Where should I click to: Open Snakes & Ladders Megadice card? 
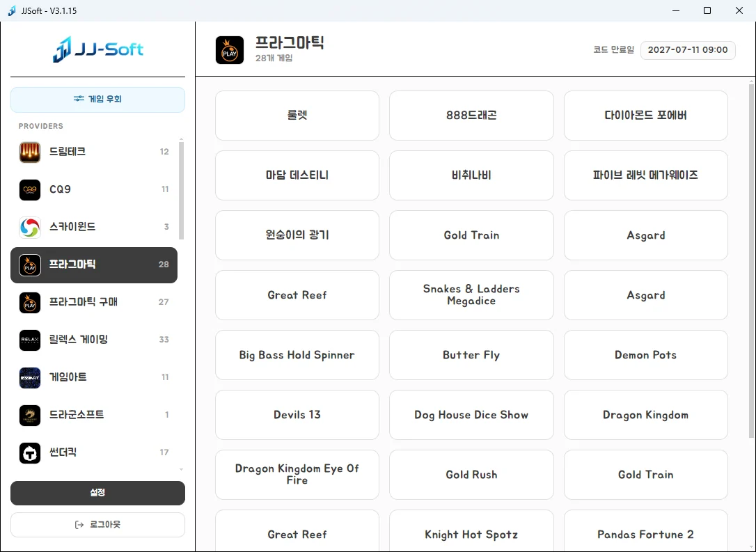tap(471, 295)
